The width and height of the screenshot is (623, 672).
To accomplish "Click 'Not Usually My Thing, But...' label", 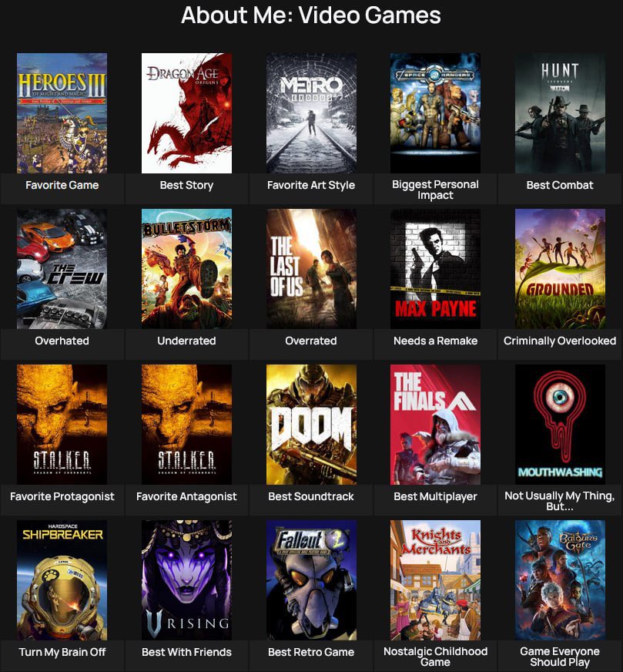I will 560,501.
